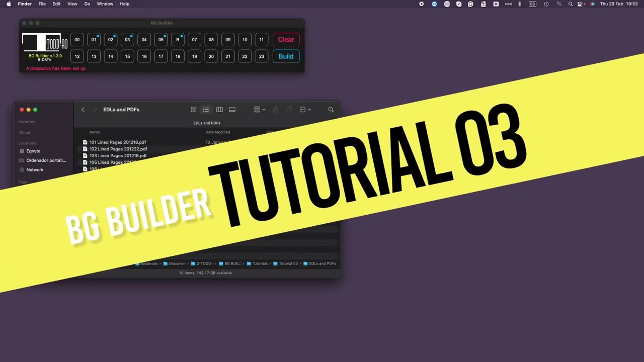Image resolution: width=644 pixels, height=362 pixels.
Task: Select file 102 Lined Pages 201222.pdf
Action: [x=118, y=149]
